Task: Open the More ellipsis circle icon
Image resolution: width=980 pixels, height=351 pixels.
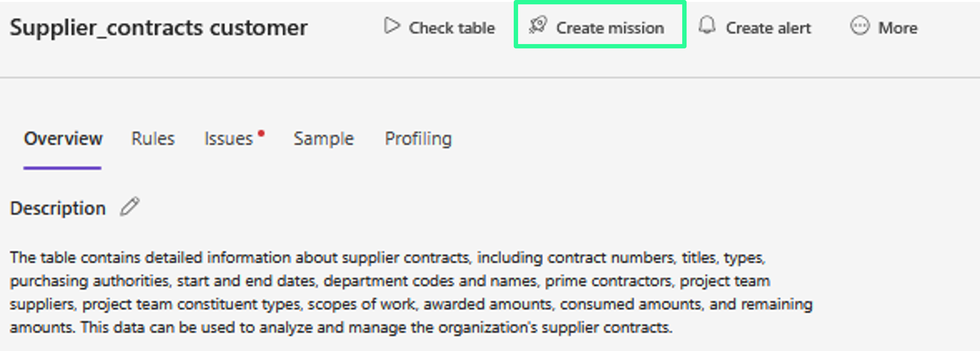Action: pos(860,26)
